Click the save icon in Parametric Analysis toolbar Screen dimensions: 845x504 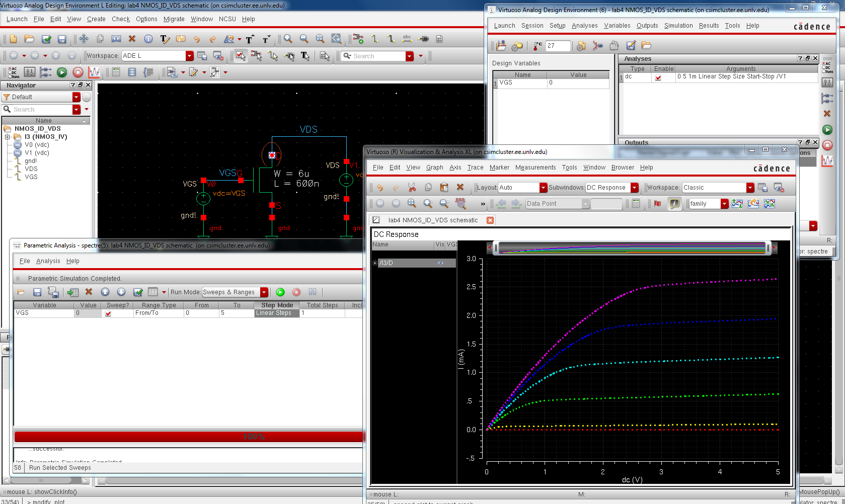(x=37, y=292)
